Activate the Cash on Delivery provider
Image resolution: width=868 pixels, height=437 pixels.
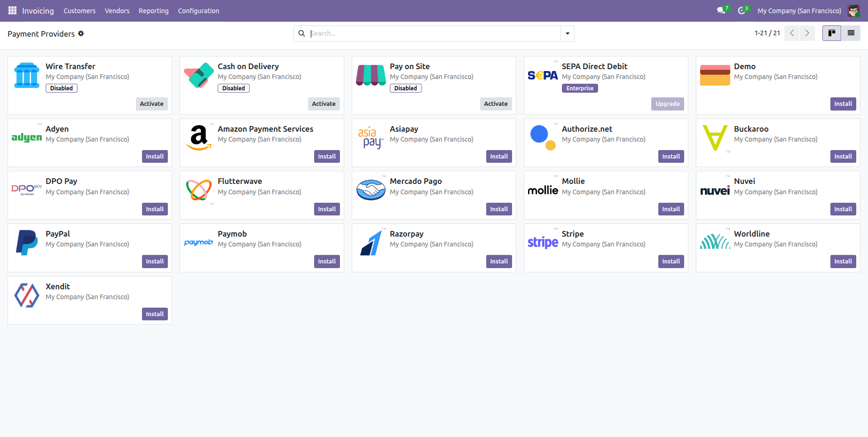tap(324, 104)
